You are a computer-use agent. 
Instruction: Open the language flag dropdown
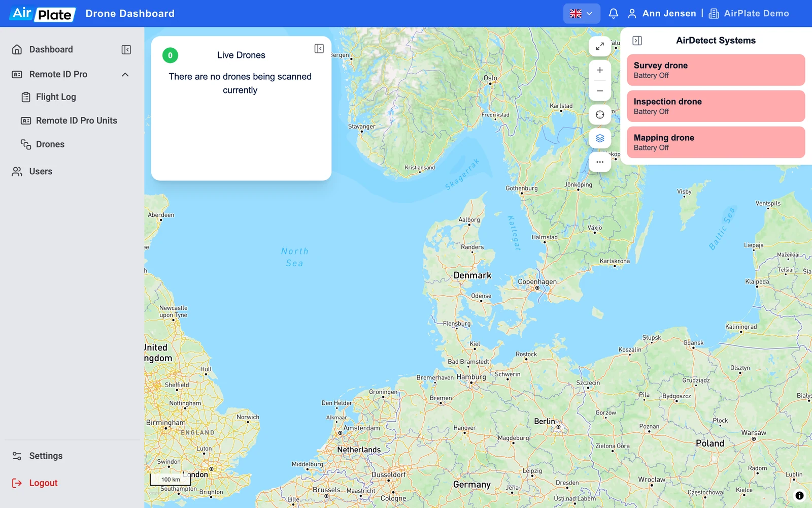tap(582, 14)
